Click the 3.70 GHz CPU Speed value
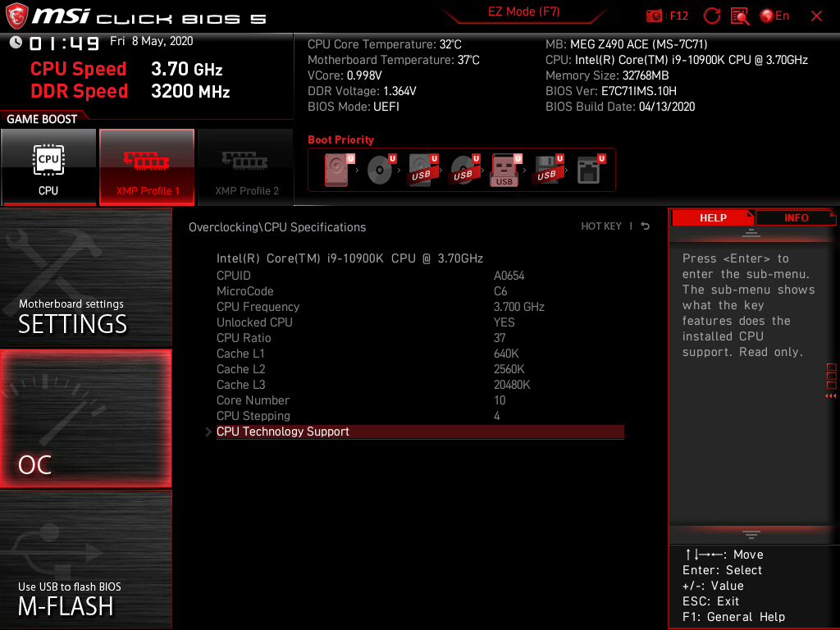This screenshot has width=840, height=630. 186,69
